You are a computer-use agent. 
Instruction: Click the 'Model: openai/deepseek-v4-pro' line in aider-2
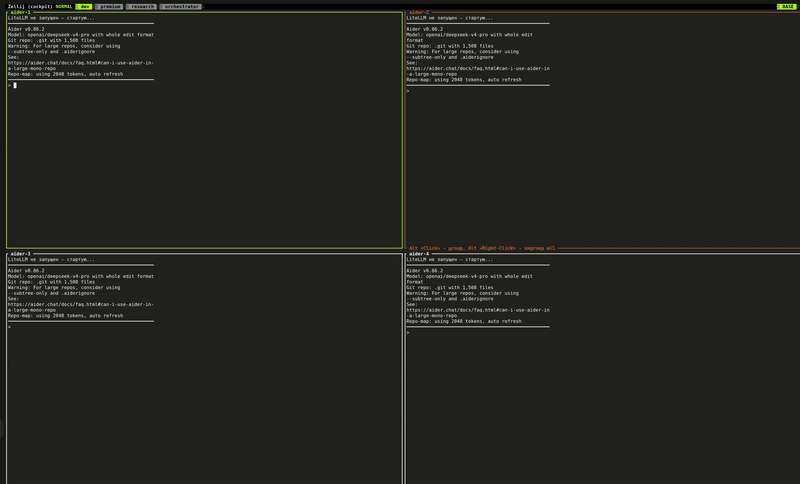pyautogui.click(x=469, y=35)
